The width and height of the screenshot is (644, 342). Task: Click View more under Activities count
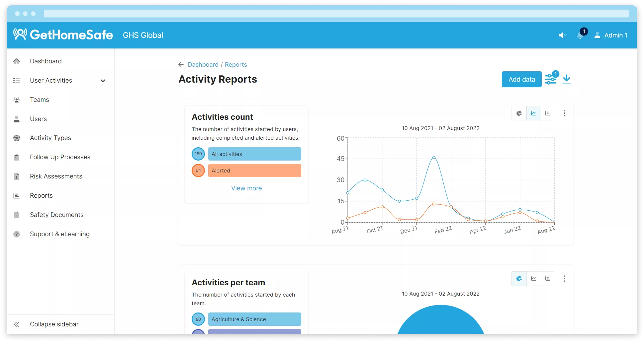pos(246,188)
